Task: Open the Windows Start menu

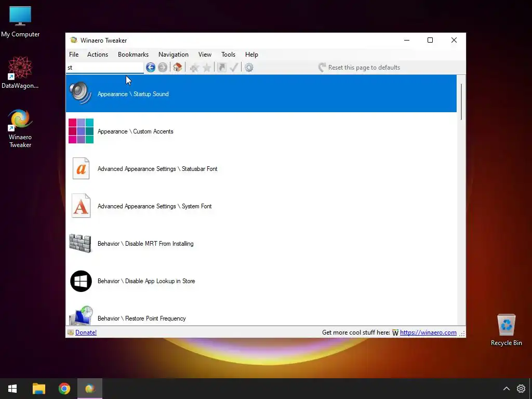Action: pos(12,389)
